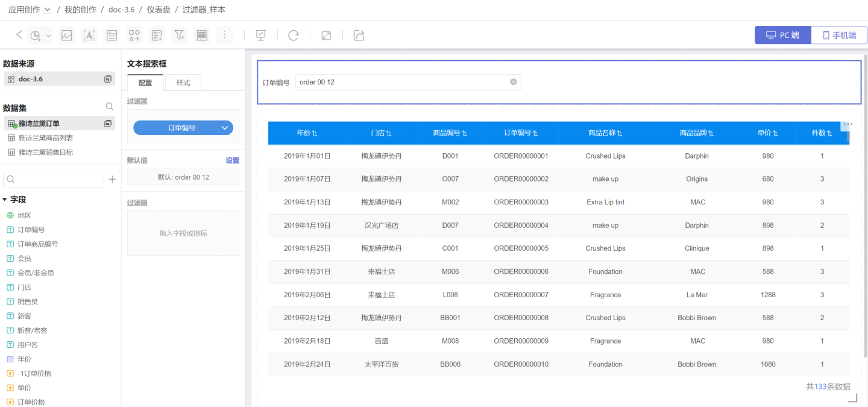Switch to PC 端 view
This screenshot has height=407, width=868.
[782, 35]
